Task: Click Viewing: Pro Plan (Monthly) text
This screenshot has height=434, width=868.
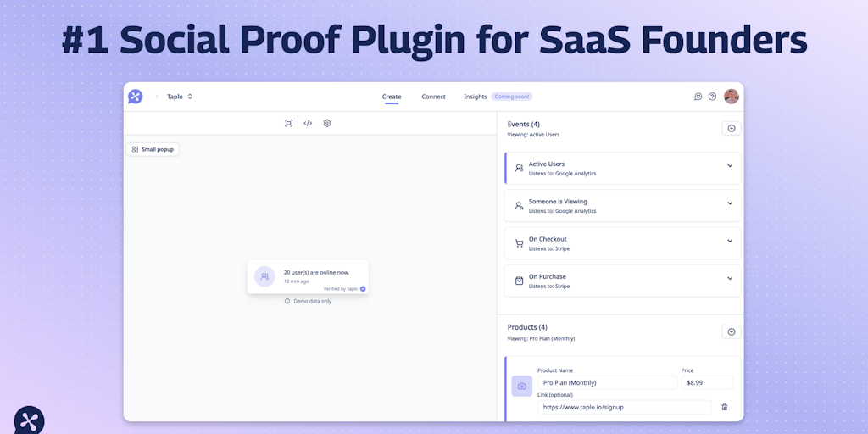Action: 541,338
